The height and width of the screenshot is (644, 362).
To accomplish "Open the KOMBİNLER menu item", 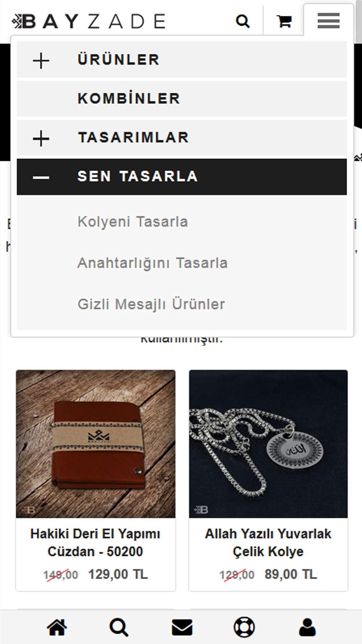I will click(x=182, y=99).
